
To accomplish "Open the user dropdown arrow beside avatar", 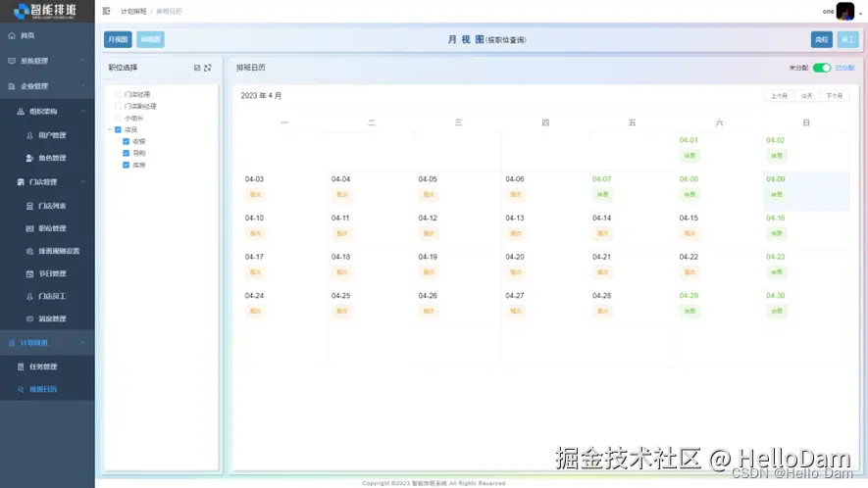I will (x=861, y=12).
